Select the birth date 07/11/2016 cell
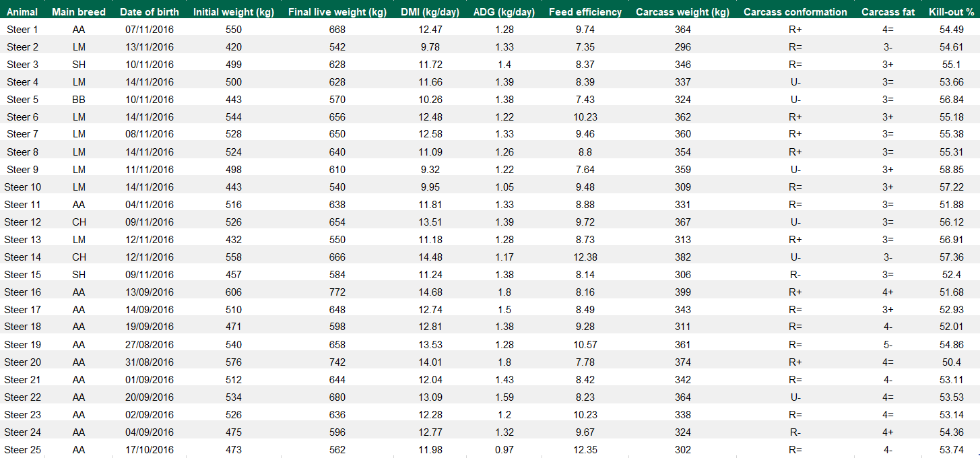This screenshot has height=458, width=980. (x=150, y=30)
